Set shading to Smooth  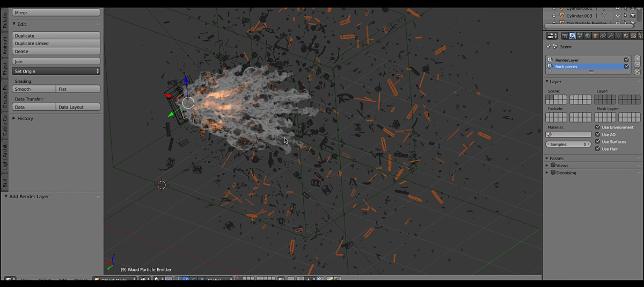(x=34, y=89)
